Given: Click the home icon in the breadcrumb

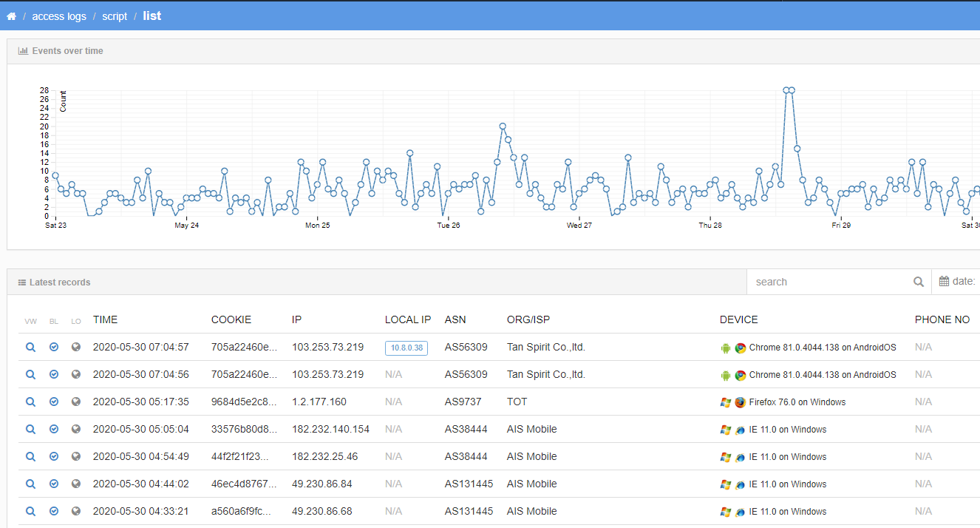Looking at the screenshot, I should pyautogui.click(x=11, y=16).
